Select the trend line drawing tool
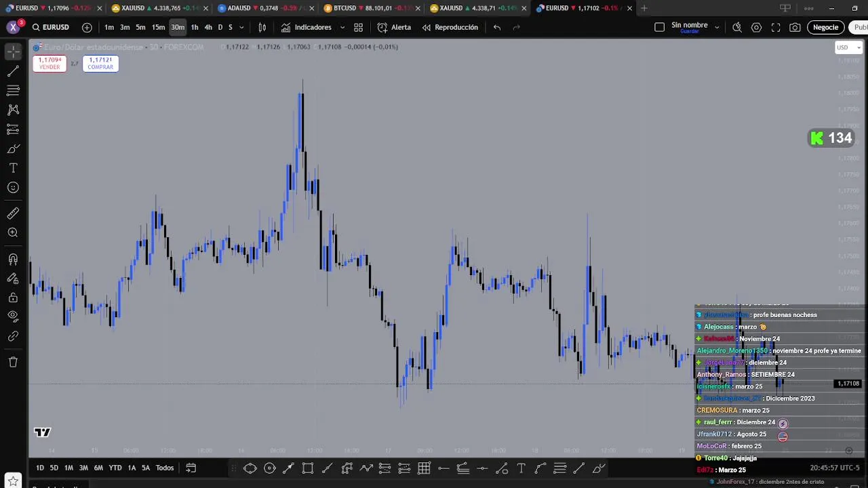Image resolution: width=868 pixels, height=488 pixels. (13, 71)
